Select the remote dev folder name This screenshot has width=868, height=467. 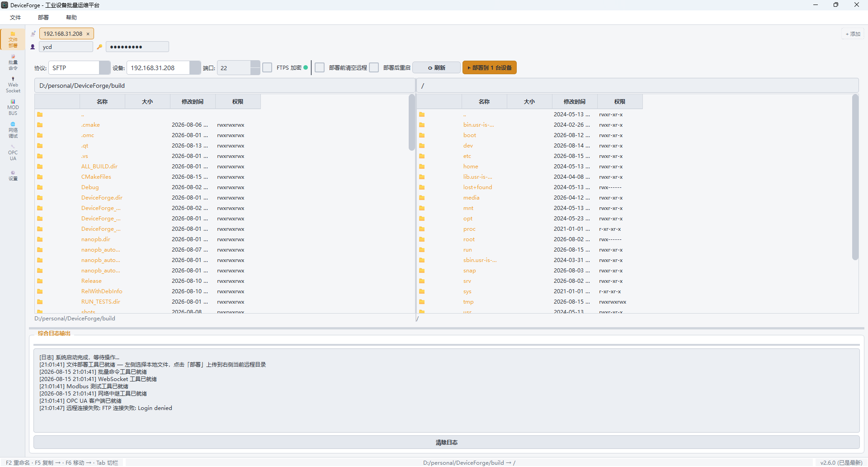pyautogui.click(x=468, y=146)
